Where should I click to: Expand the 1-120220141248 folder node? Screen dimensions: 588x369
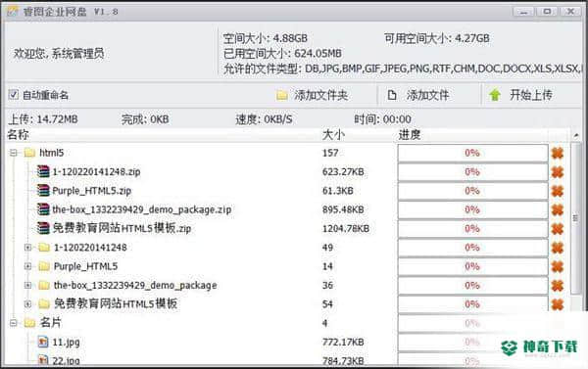coord(27,248)
